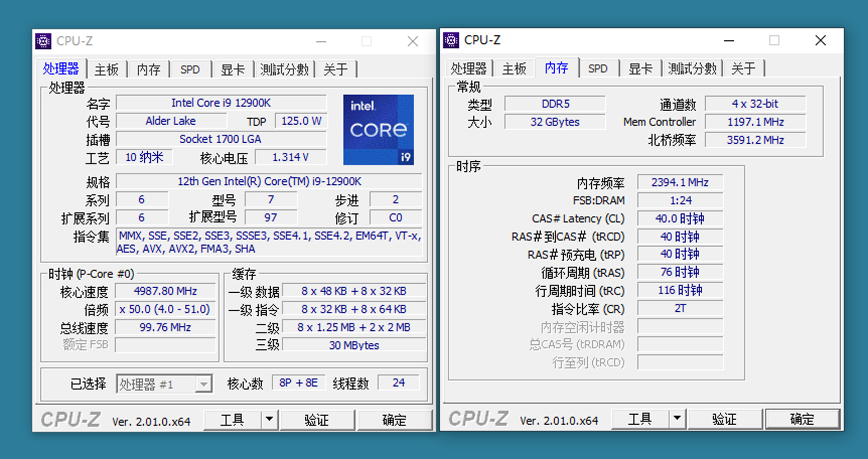Switch to the 主板 tab in left window

click(x=107, y=69)
